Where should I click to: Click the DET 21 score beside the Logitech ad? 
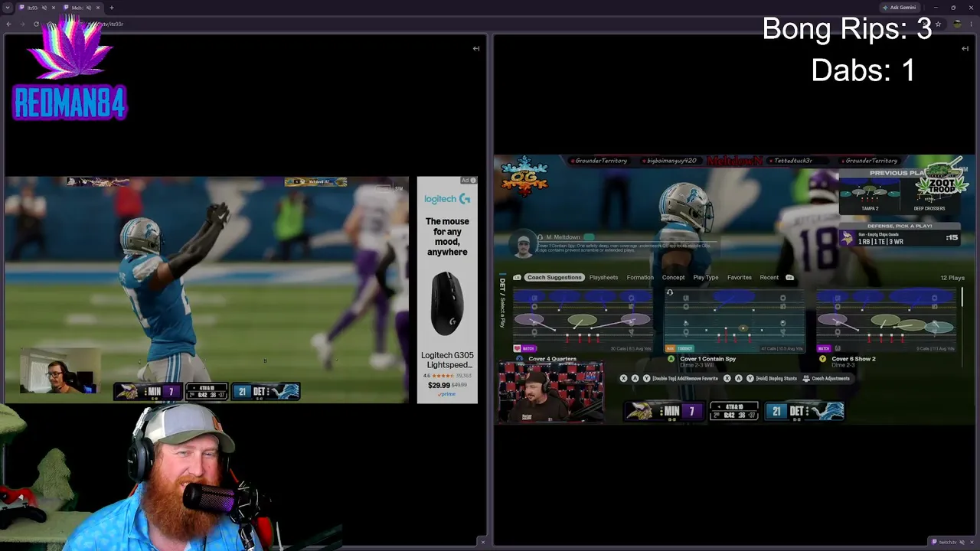click(266, 392)
